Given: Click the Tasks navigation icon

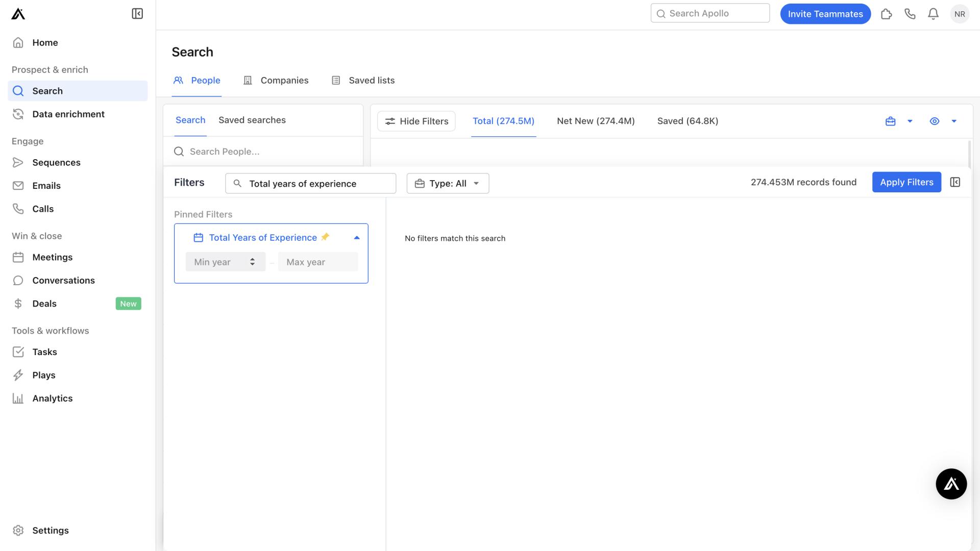Looking at the screenshot, I should pyautogui.click(x=18, y=351).
